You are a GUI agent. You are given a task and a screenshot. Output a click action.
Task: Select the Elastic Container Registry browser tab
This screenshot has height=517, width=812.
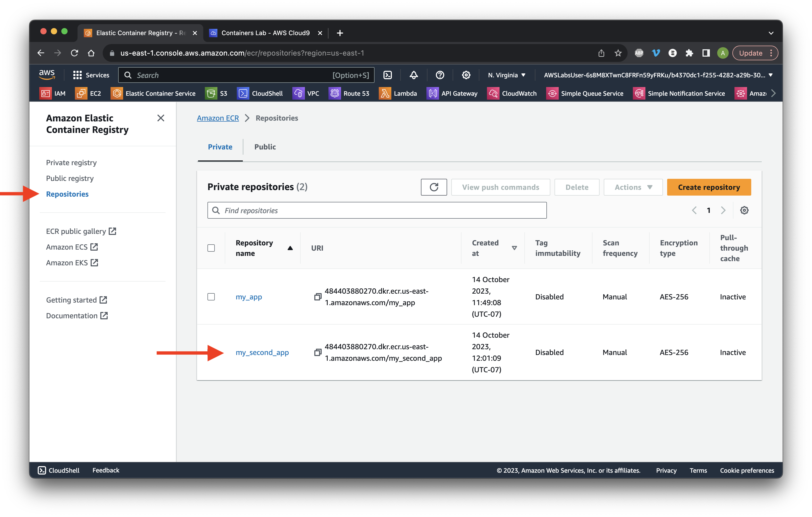141,33
